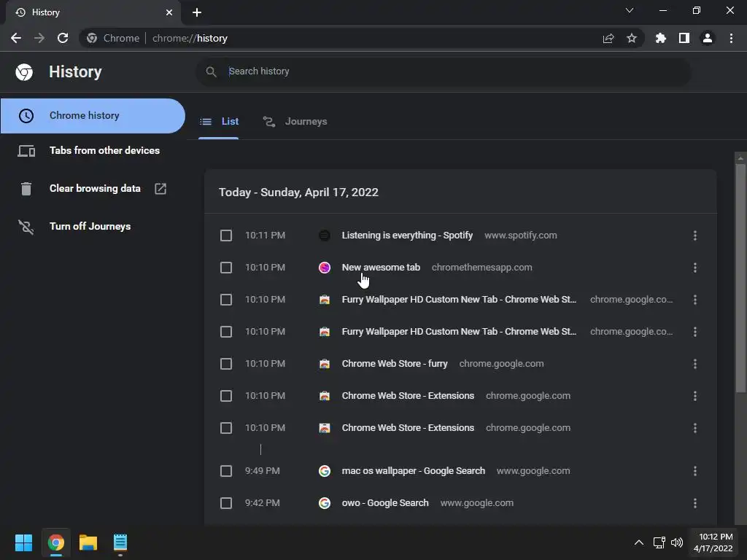Open actions menu for Spotify history entry
This screenshot has width=747, height=560.
tap(695, 236)
